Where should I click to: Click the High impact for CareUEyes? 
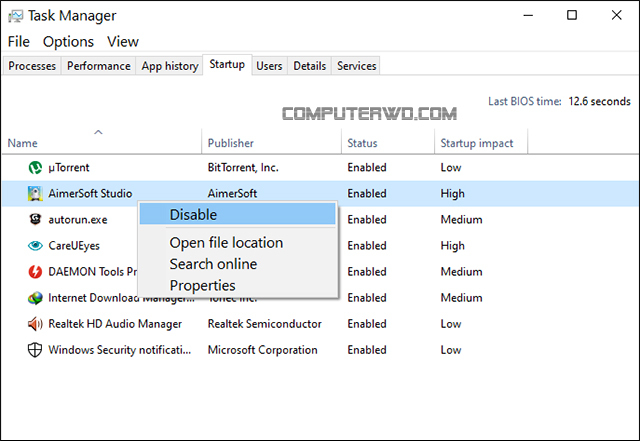pyautogui.click(x=452, y=246)
